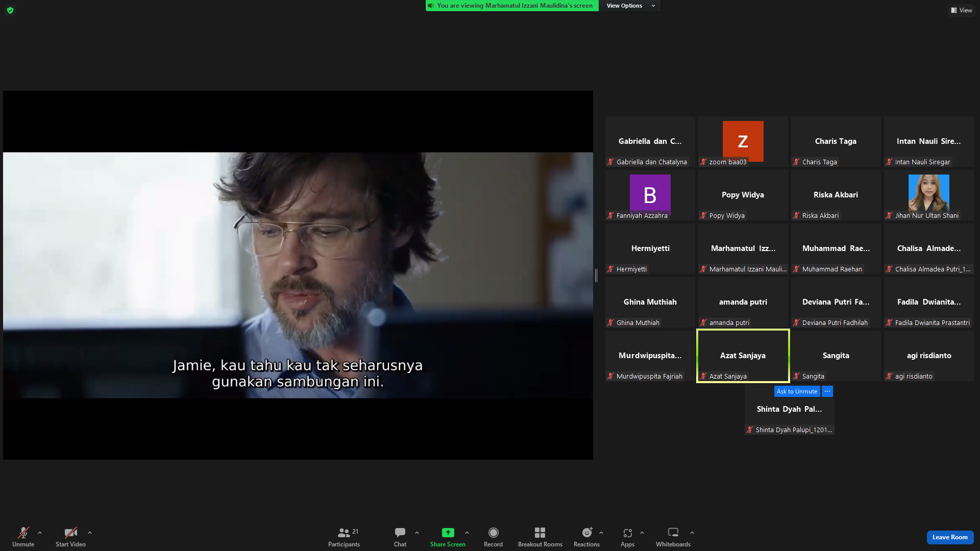Image resolution: width=980 pixels, height=551 pixels.
Task: Click the muted mic icon for Popy Widya
Action: coord(703,216)
